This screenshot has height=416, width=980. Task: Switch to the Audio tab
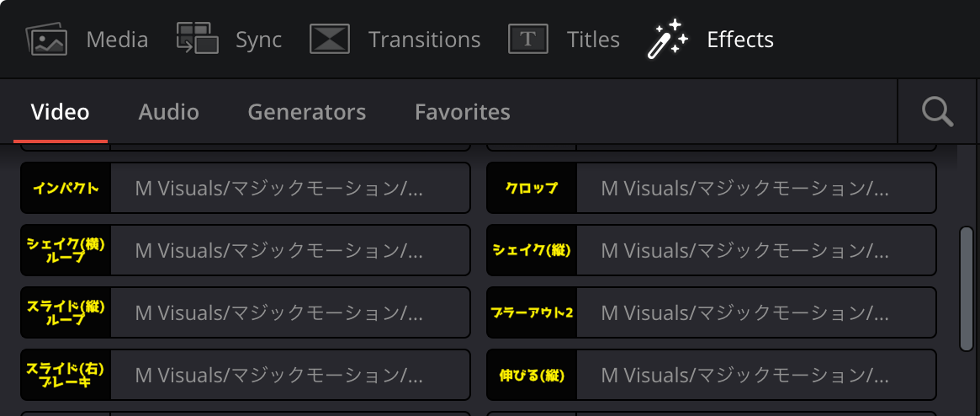pos(169,112)
